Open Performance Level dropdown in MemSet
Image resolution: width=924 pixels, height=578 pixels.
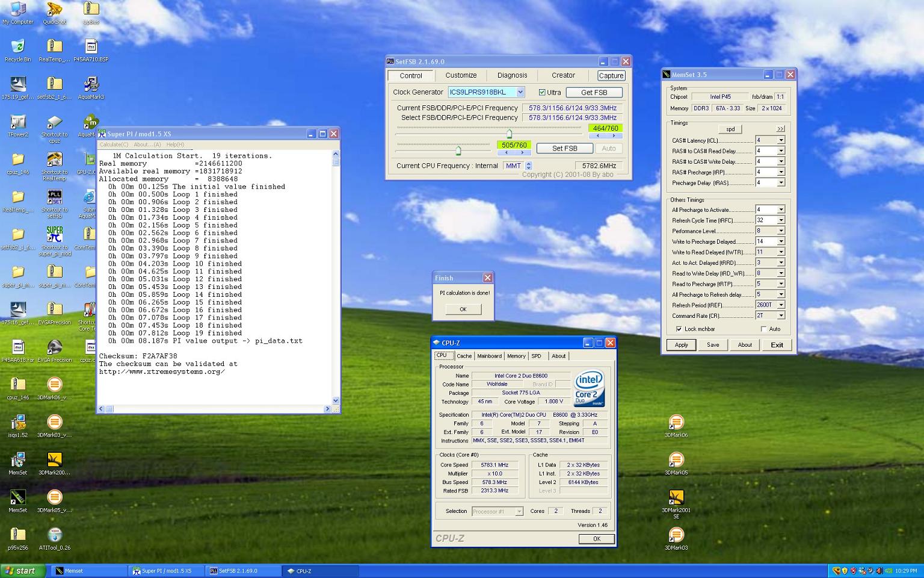(781, 231)
